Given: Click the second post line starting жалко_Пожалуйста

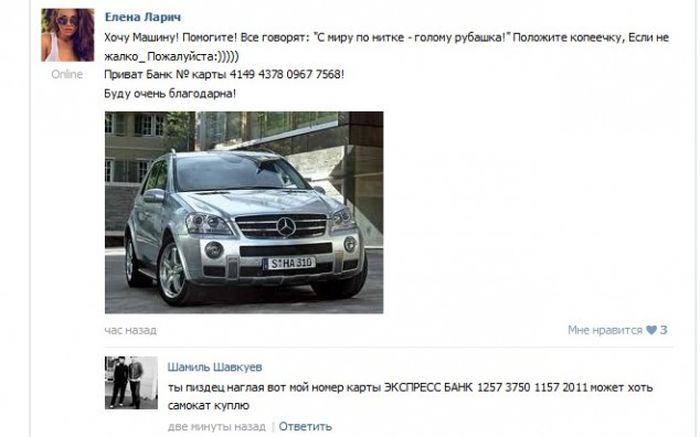Looking at the screenshot, I should pyautogui.click(x=171, y=57).
